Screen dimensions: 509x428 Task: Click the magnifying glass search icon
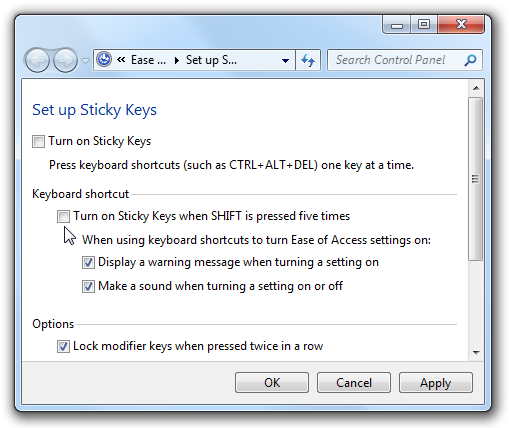pyautogui.click(x=470, y=60)
